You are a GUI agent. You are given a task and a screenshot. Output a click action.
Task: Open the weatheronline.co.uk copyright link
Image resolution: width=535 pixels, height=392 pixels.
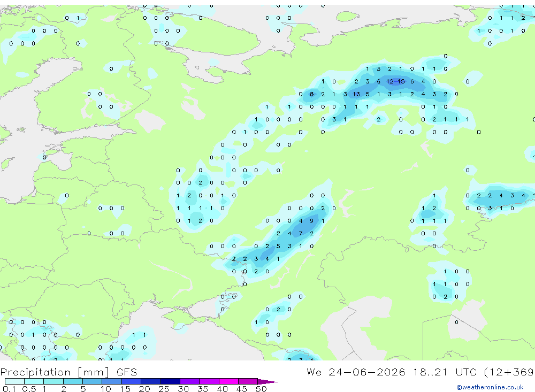point(490,387)
